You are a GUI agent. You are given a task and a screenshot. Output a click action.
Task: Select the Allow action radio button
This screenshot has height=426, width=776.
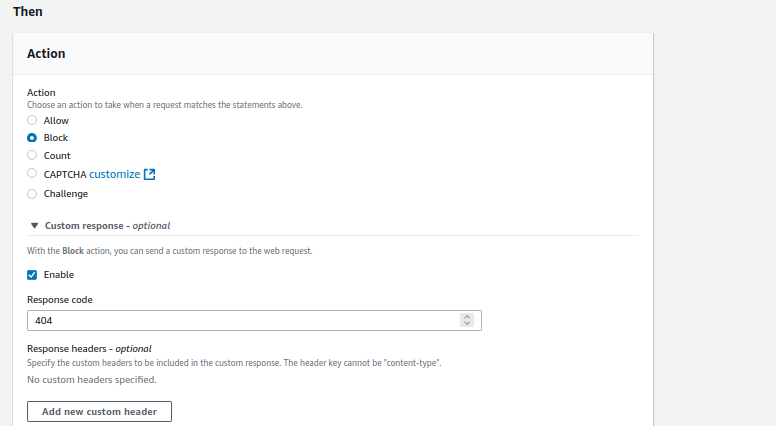32,120
